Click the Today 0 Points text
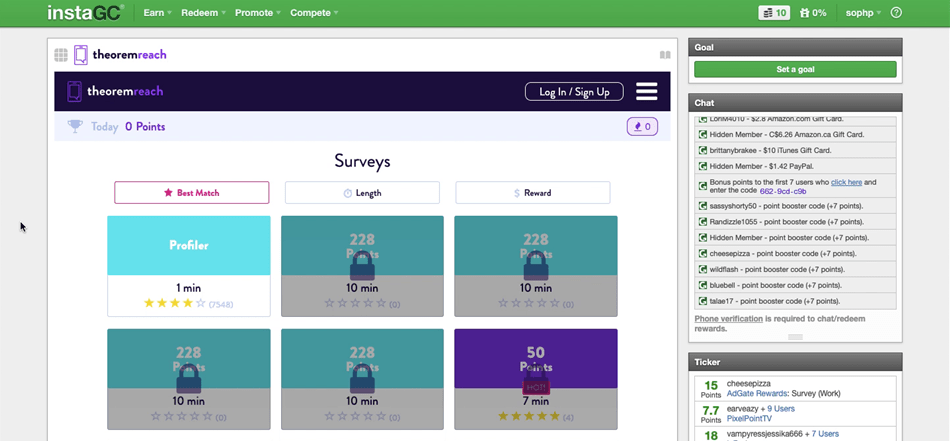Image resolution: width=950 pixels, height=441 pixels. pos(128,127)
